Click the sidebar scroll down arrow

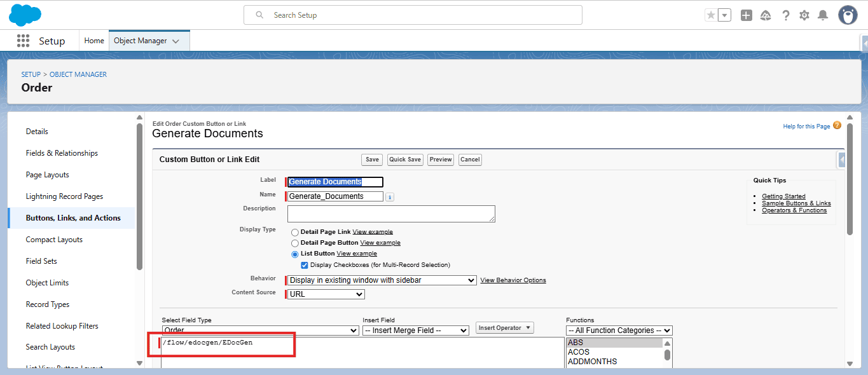pos(139,363)
